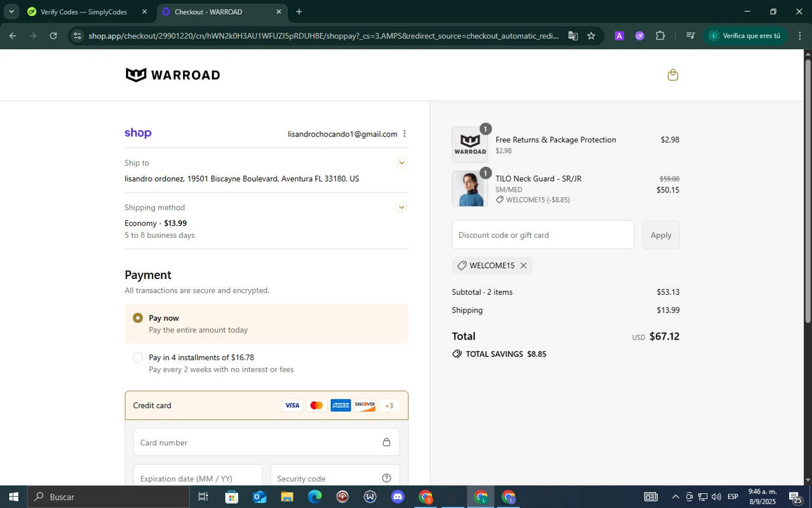Click the Google Translate icon in address bar
Screen dimensions: 812x508
[573, 36]
